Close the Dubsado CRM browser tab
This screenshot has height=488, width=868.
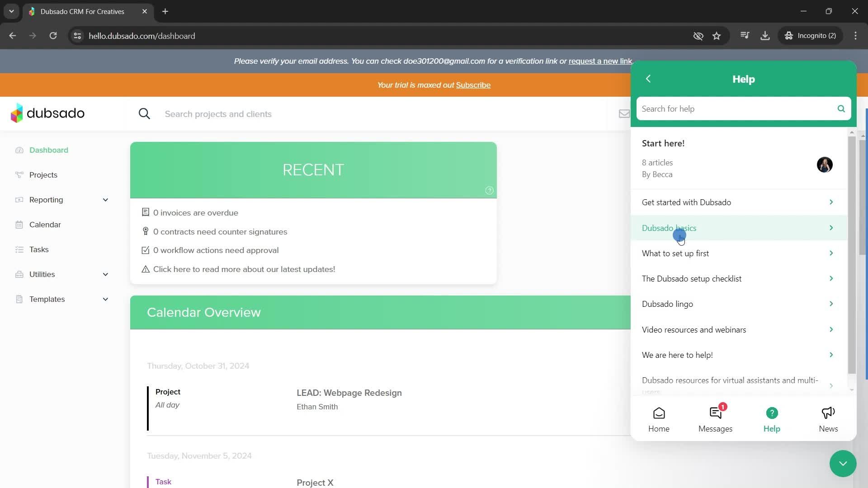[x=145, y=11]
